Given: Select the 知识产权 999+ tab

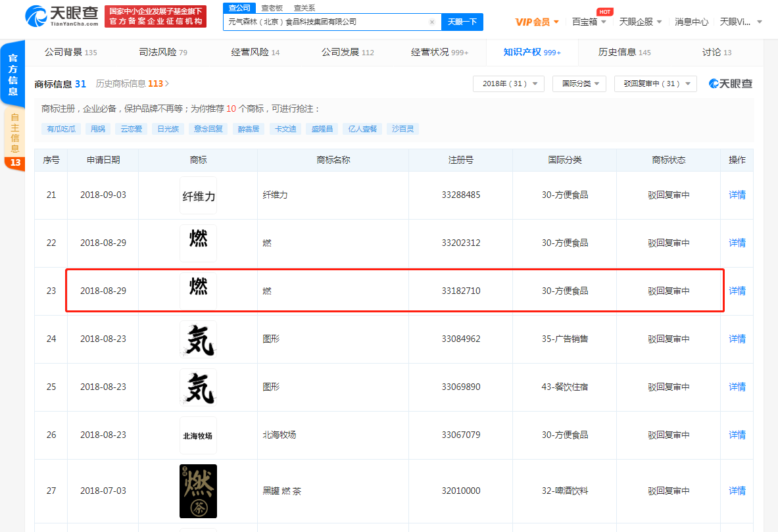Looking at the screenshot, I should point(532,52).
